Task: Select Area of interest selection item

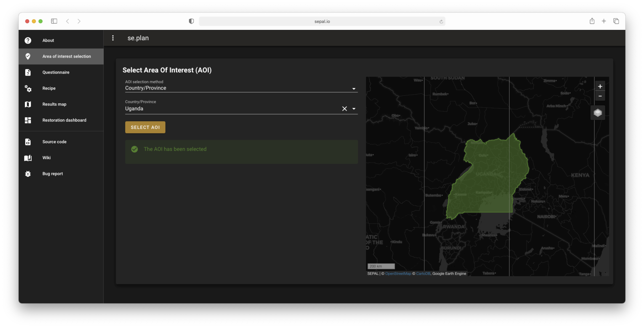Action: point(66,56)
